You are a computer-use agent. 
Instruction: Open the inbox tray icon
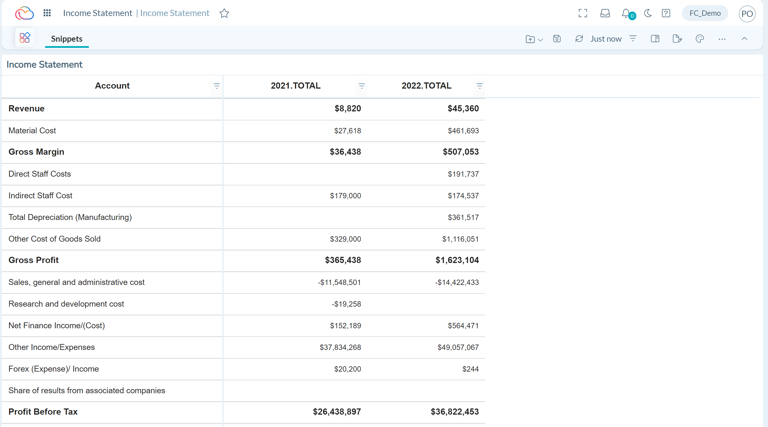pyautogui.click(x=605, y=13)
